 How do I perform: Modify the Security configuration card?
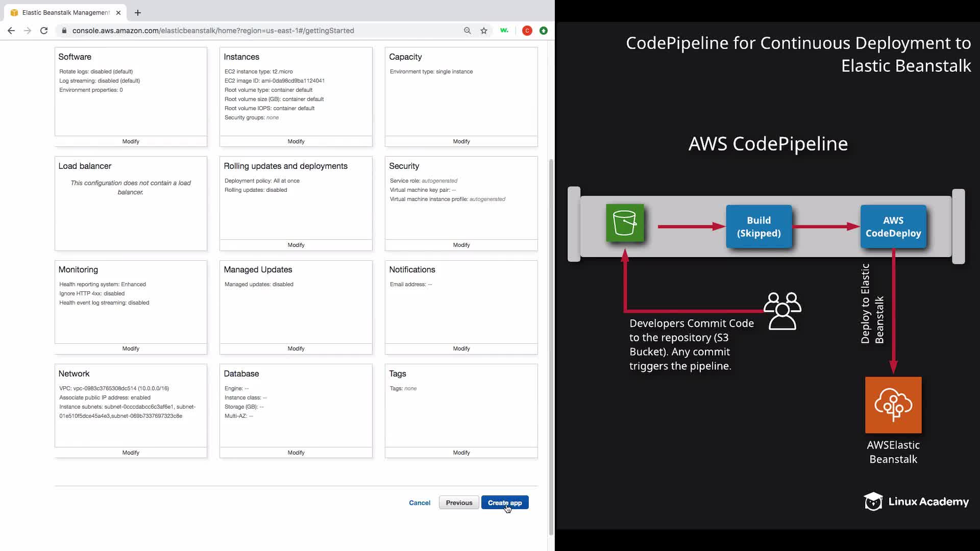pyautogui.click(x=461, y=245)
